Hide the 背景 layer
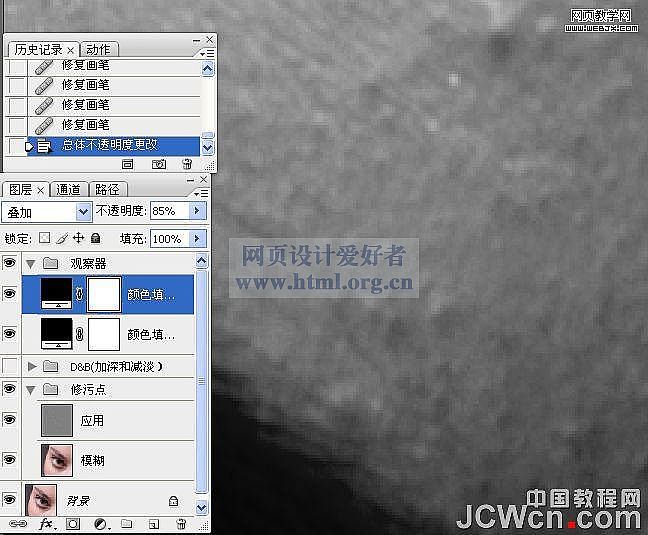648x535 pixels. click(x=10, y=499)
